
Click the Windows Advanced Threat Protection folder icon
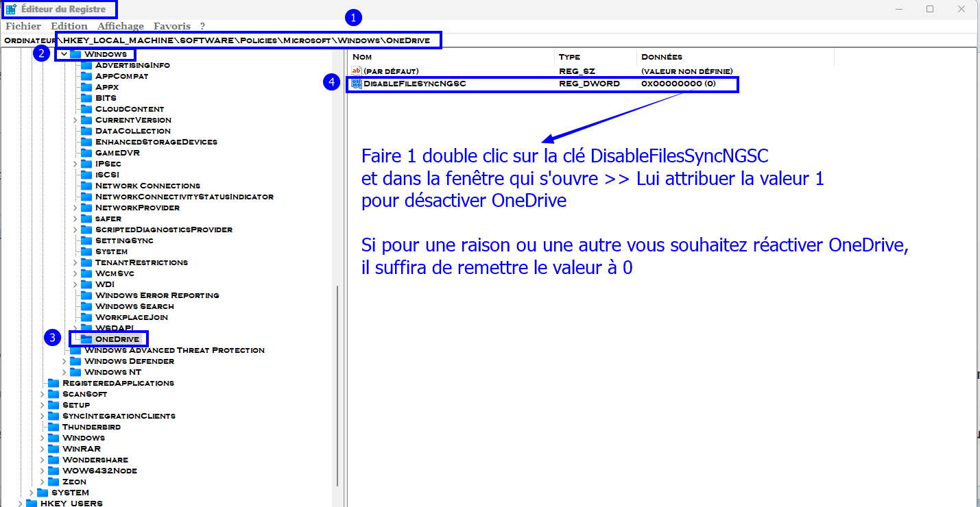75,350
